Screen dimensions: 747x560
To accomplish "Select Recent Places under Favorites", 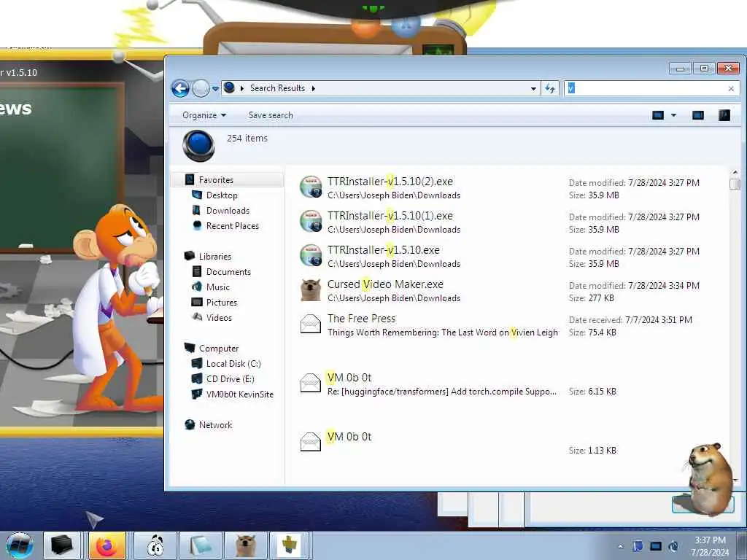I will [x=233, y=226].
